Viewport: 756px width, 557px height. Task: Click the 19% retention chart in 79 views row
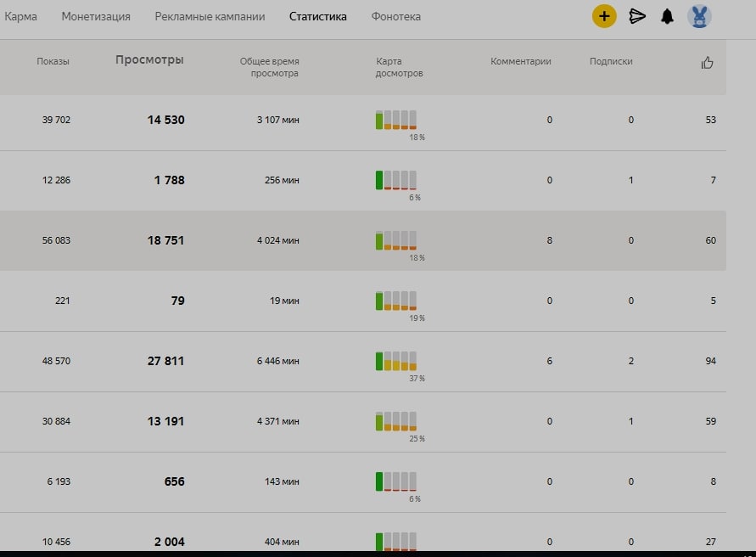point(396,301)
